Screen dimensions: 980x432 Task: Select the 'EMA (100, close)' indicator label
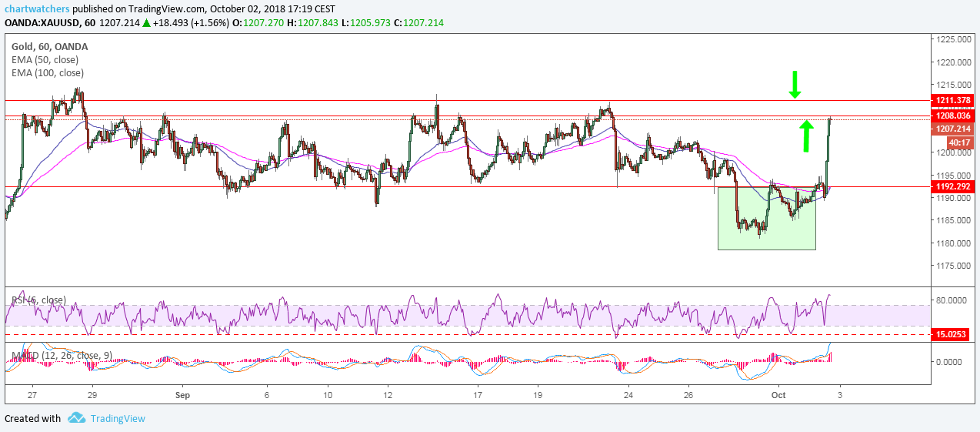click(x=47, y=72)
